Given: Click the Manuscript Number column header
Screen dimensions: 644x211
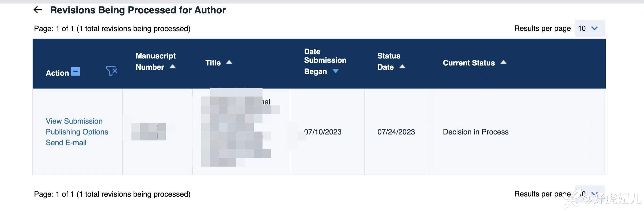Looking at the screenshot, I should [x=156, y=61].
